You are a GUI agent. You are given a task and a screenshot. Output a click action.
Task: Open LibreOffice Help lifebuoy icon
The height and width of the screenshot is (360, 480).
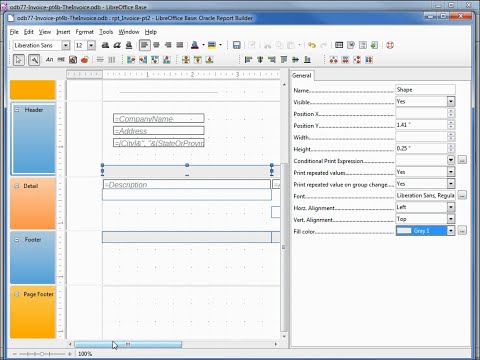pyautogui.click(x=390, y=45)
